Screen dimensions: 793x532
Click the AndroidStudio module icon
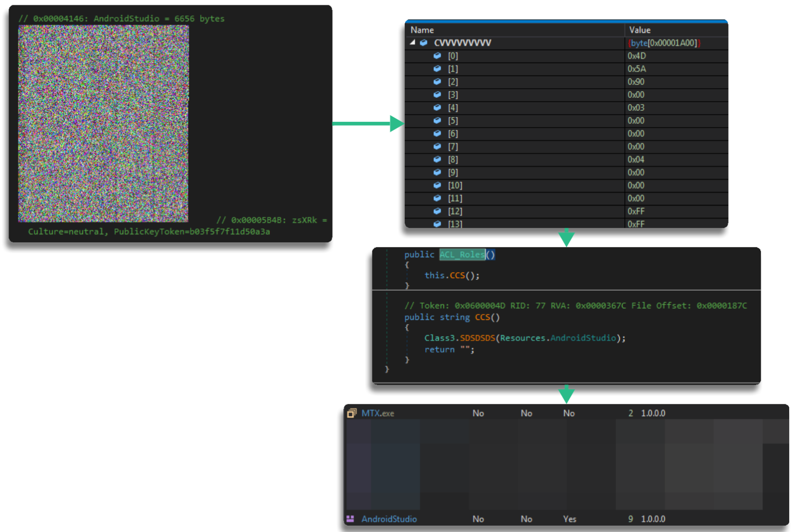pyautogui.click(x=350, y=519)
